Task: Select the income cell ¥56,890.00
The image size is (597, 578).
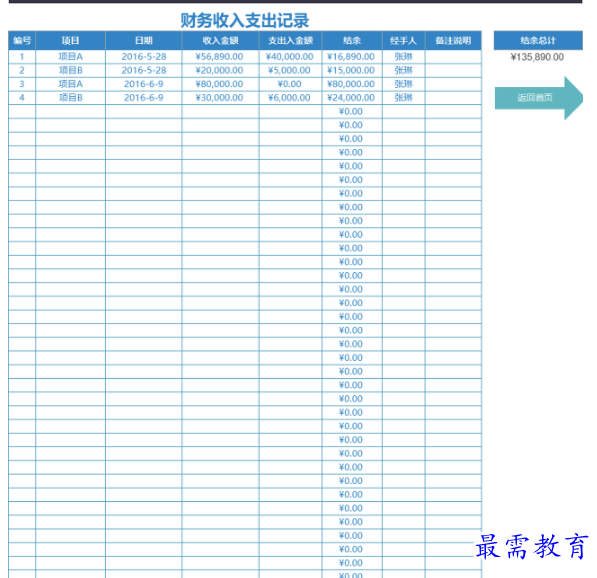Action: tap(220, 57)
